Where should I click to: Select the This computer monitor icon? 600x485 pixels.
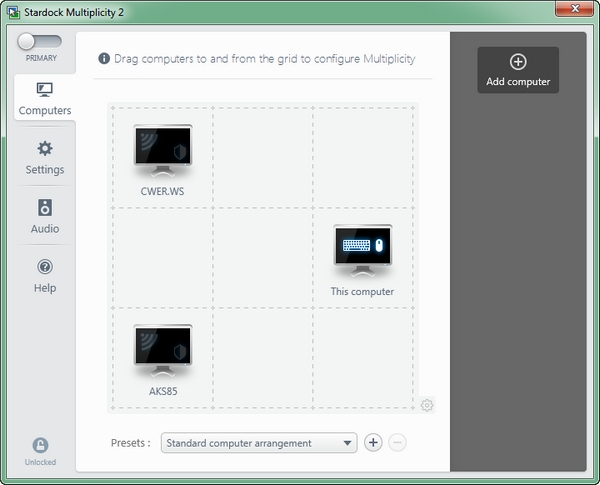tap(362, 250)
